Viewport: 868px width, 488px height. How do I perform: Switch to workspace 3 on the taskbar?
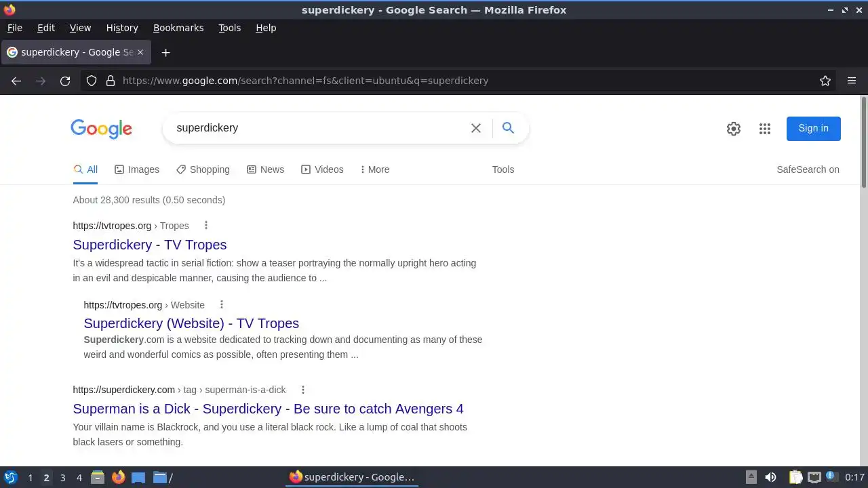click(x=62, y=478)
